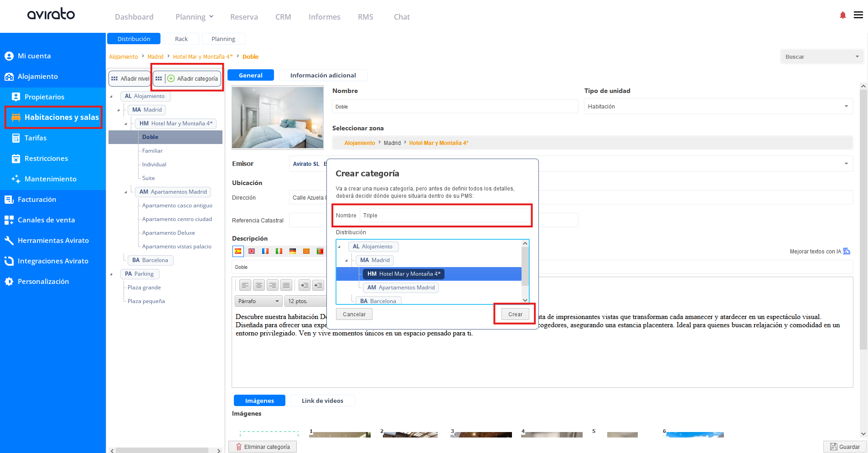The image size is (868, 453).
Task: Justify the description text
Action: click(x=286, y=285)
